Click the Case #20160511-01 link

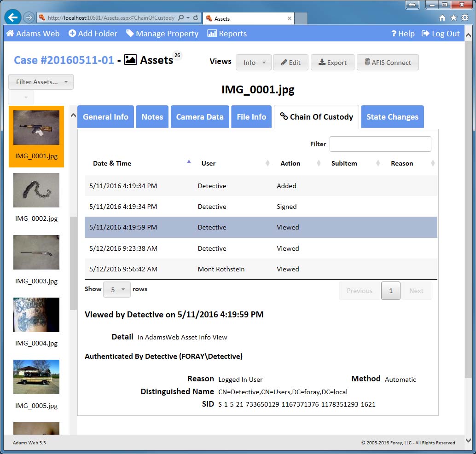pyautogui.click(x=64, y=60)
